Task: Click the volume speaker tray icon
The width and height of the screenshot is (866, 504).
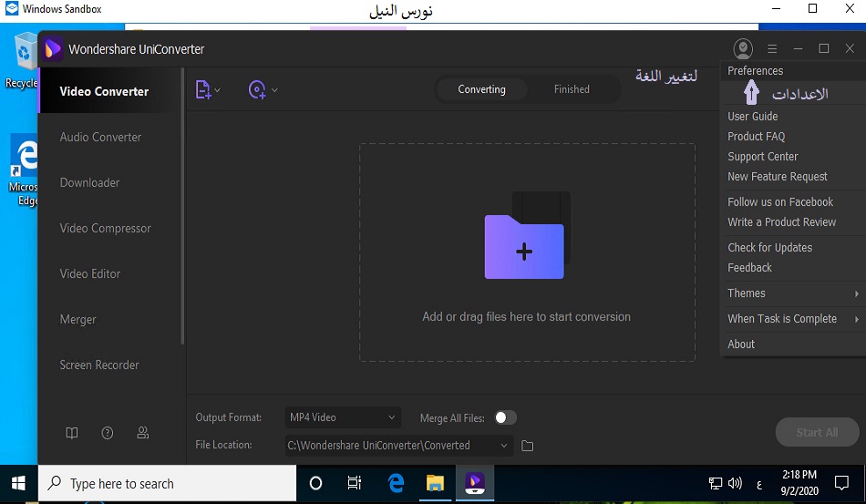Action: [735, 484]
